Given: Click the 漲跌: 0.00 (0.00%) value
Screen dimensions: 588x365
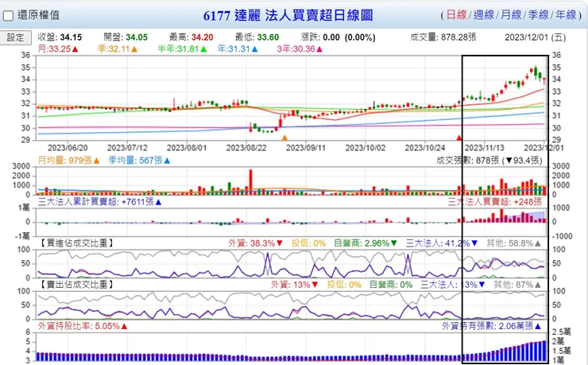Looking at the screenshot, I should point(338,37).
